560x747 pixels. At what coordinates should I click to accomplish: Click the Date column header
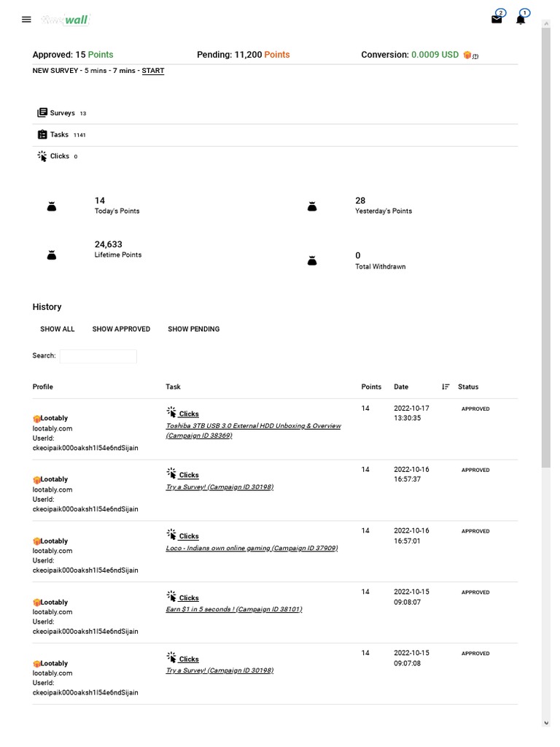pos(401,387)
